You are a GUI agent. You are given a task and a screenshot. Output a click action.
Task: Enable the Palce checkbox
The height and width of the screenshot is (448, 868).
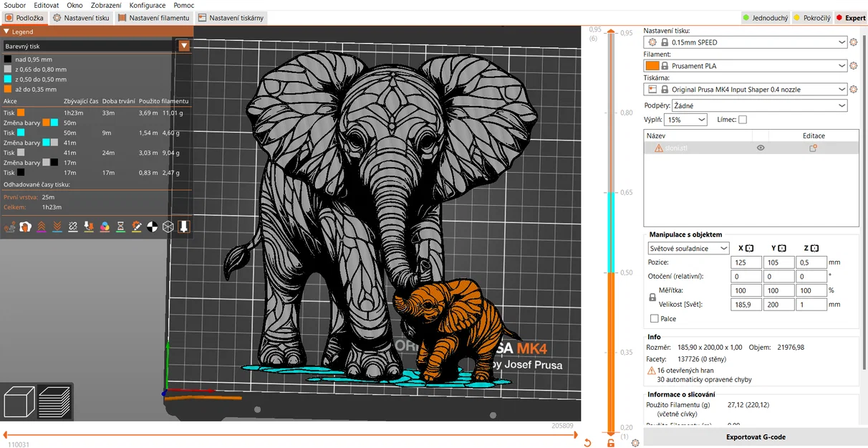654,318
